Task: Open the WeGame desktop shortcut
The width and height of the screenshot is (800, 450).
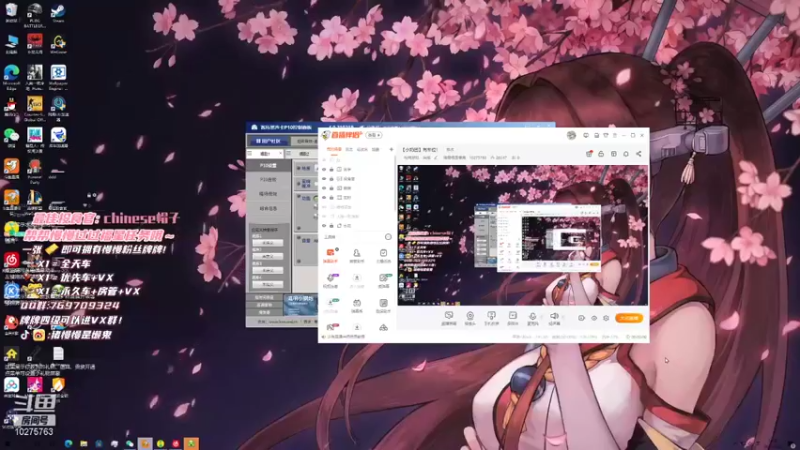Action: tap(58, 43)
